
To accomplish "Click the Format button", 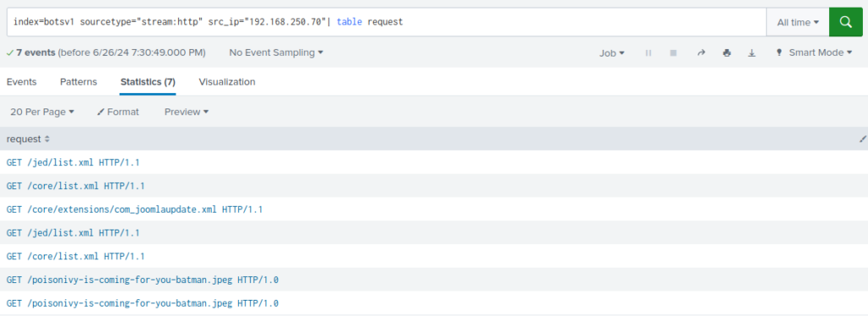I will 118,112.
